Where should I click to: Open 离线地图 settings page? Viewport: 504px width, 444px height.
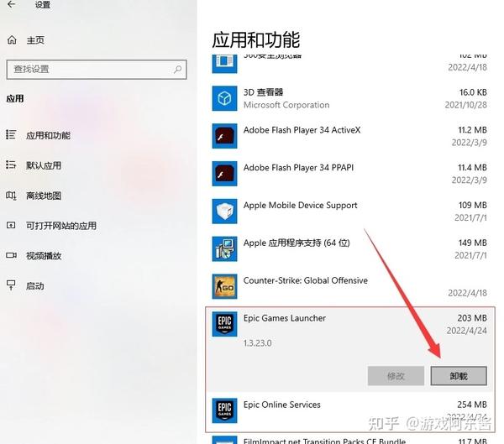[44, 196]
